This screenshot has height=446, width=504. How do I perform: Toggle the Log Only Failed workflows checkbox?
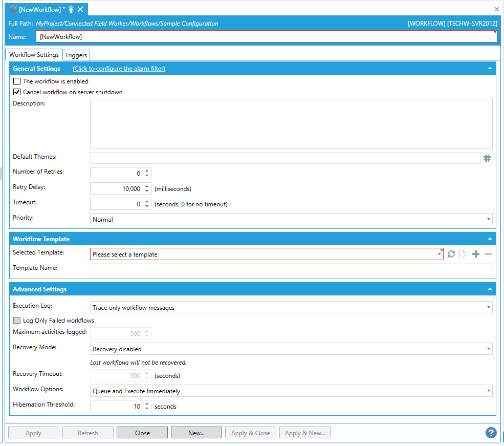coord(17,321)
